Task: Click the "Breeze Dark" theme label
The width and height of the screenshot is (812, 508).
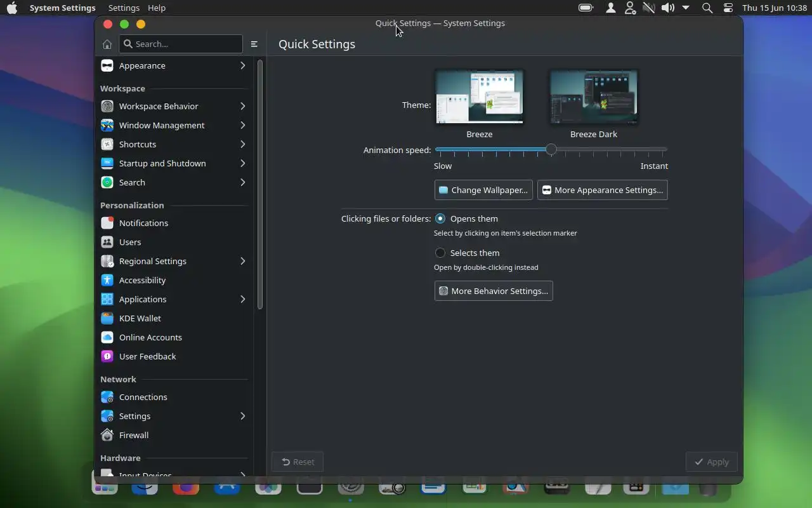Action: click(594, 134)
